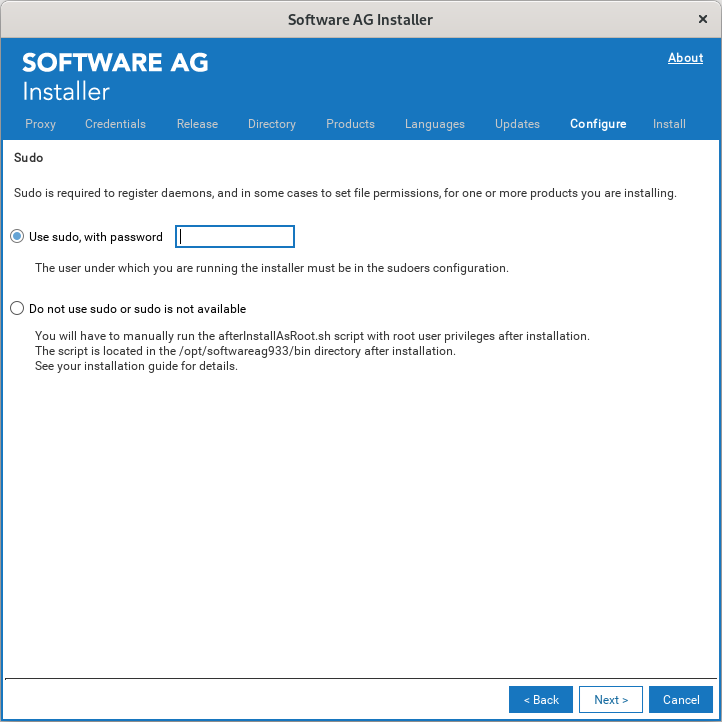Focus the sudo password input field
Viewport: 722px width, 722px height.
pos(235,237)
